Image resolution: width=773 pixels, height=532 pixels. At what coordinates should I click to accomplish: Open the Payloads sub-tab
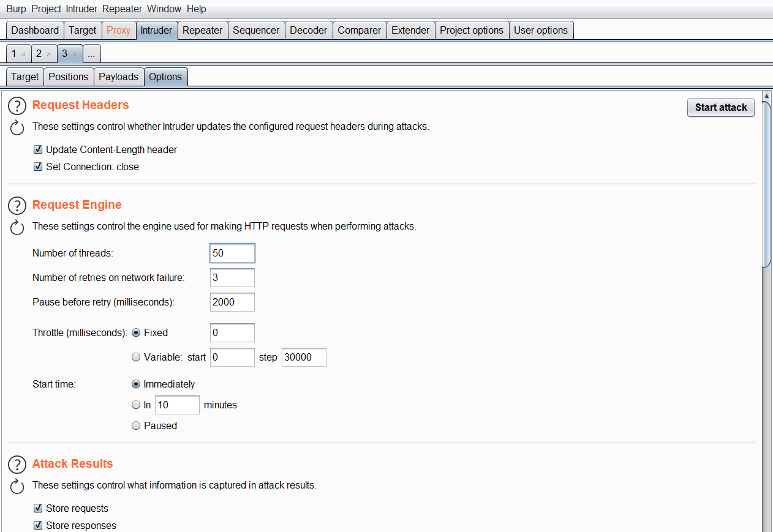(118, 77)
